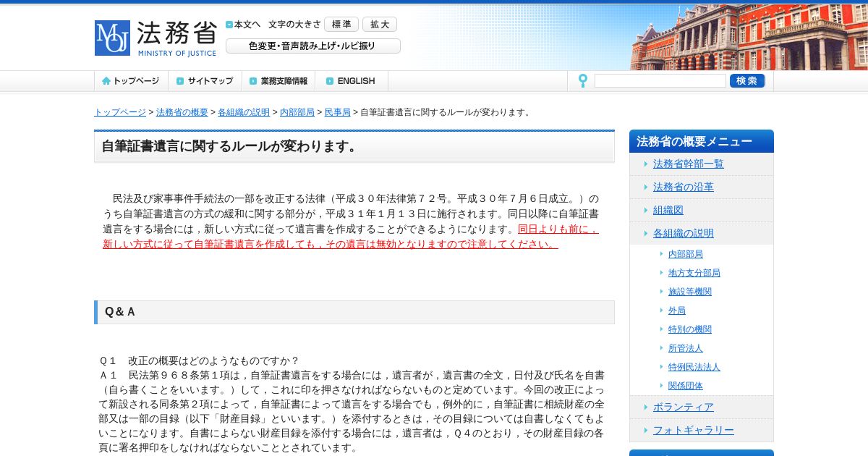Open 法務省の沿革 in side menu
The height and width of the screenshot is (456, 868).
(x=684, y=187)
